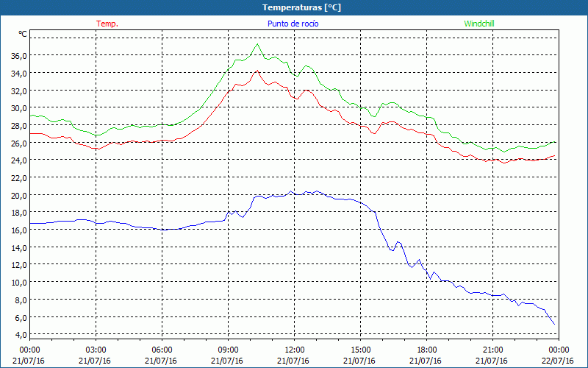588x368 pixels.
Task: Click the blue dew point curve endpoint
Action: [554, 324]
